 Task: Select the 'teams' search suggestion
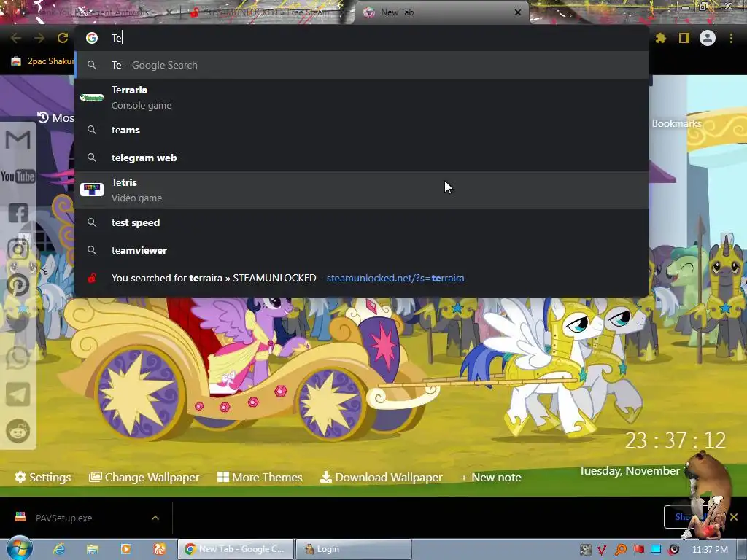362,130
